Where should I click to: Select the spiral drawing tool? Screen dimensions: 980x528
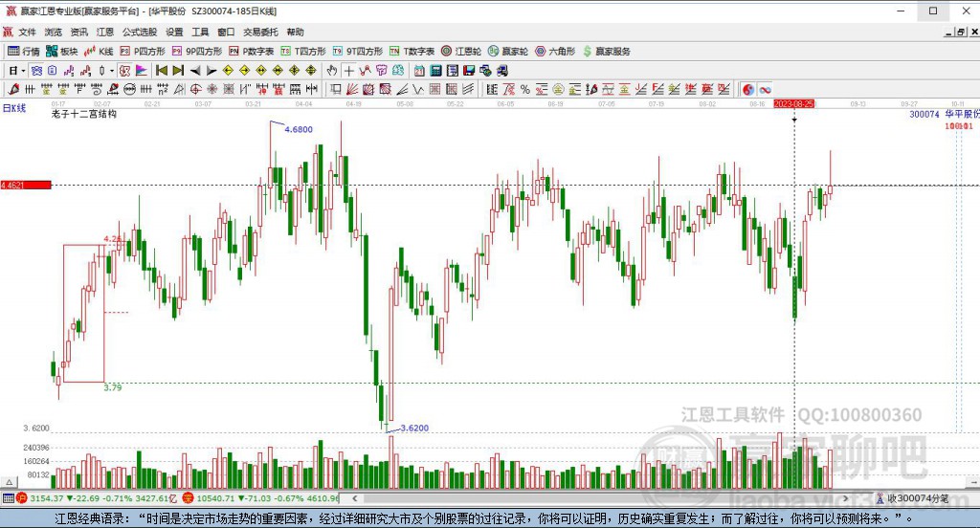(x=97, y=89)
